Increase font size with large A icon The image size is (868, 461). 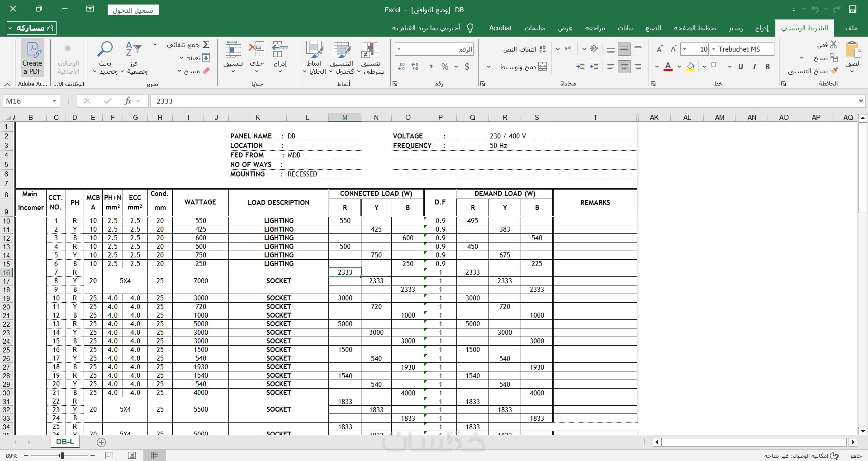pos(674,49)
